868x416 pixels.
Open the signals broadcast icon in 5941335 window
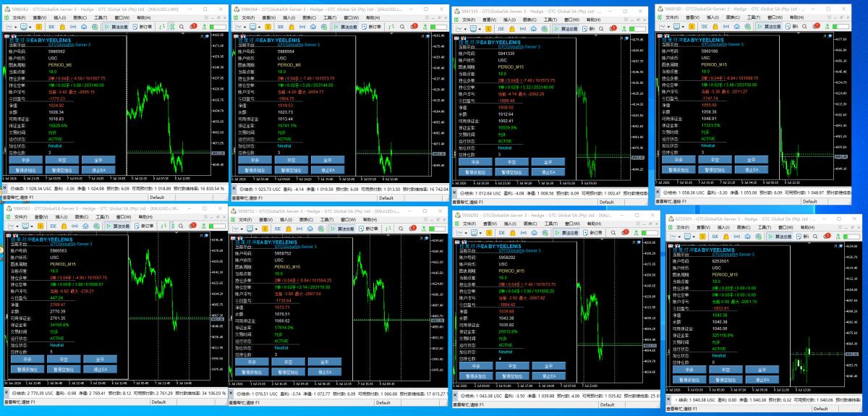[x=522, y=28]
